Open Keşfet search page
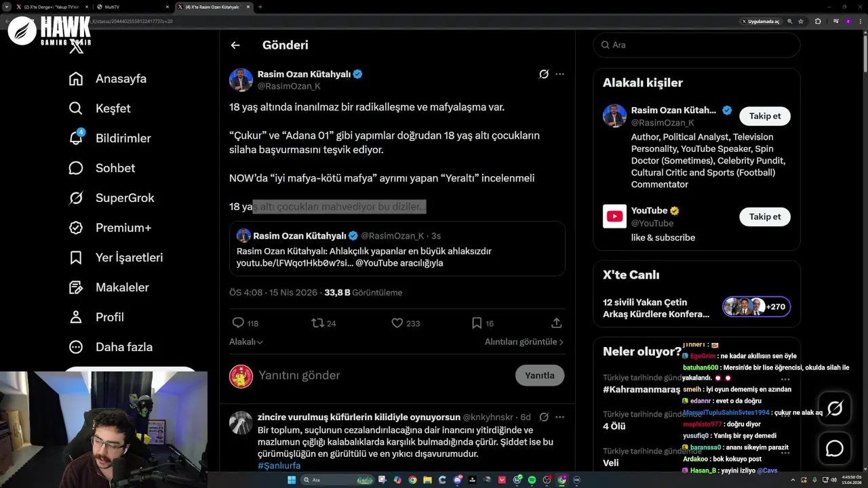 pyautogui.click(x=100, y=108)
